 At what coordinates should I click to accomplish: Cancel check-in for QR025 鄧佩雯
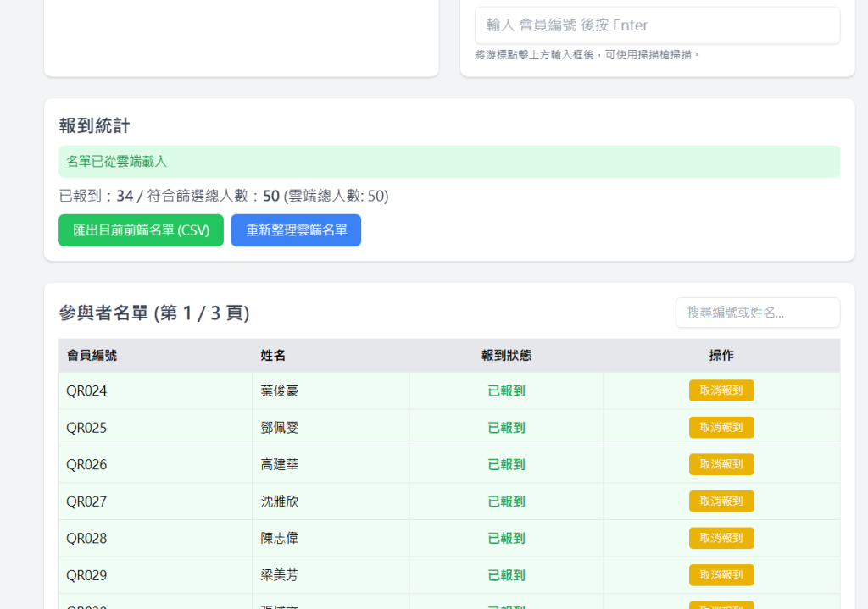(x=721, y=428)
